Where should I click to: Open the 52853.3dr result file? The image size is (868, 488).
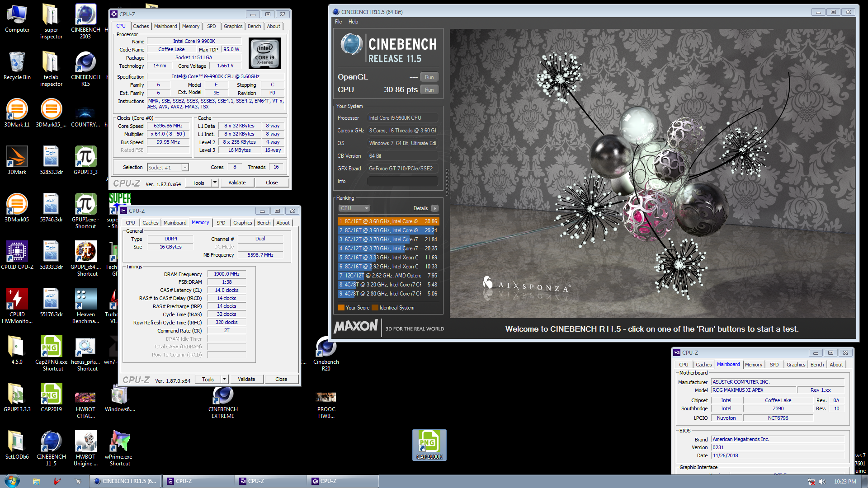tap(51, 160)
